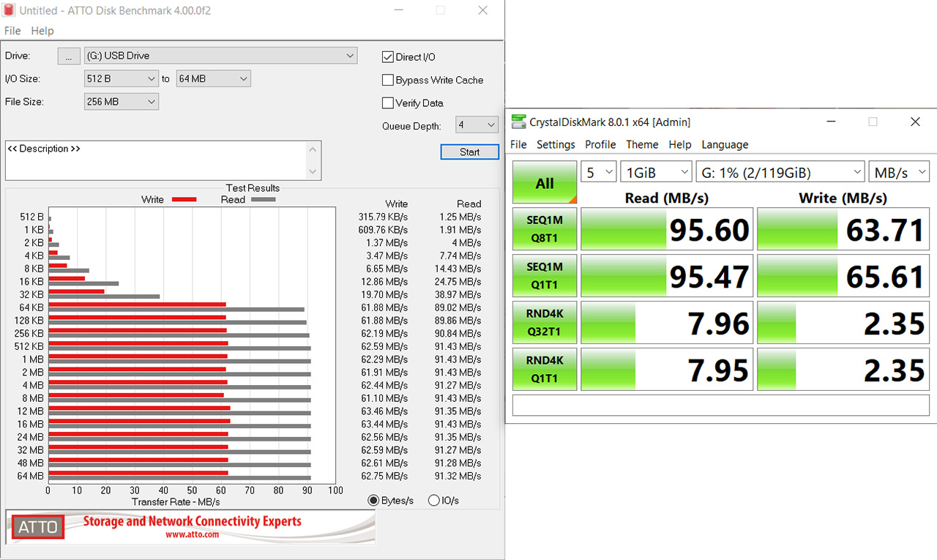Open CrystalDiskMark Theme menu
Screen dimensions: 937x560
pos(642,144)
